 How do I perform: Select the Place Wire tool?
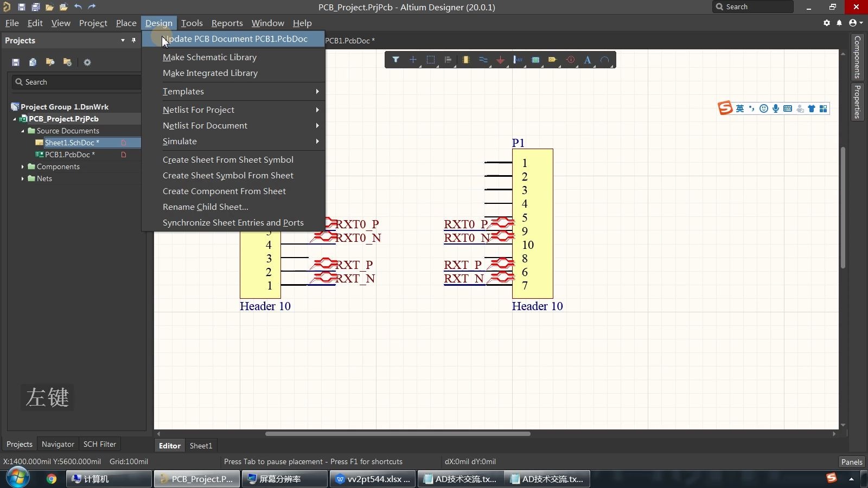coord(484,60)
